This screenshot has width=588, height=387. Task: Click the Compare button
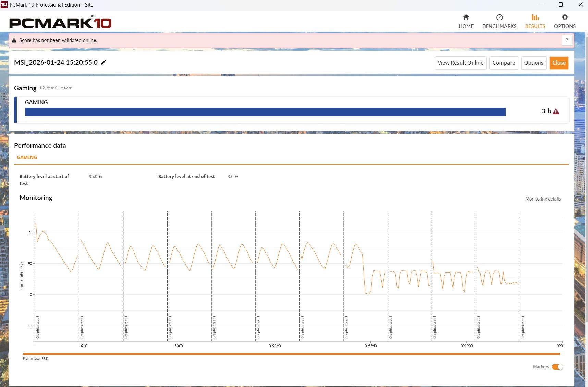click(504, 63)
